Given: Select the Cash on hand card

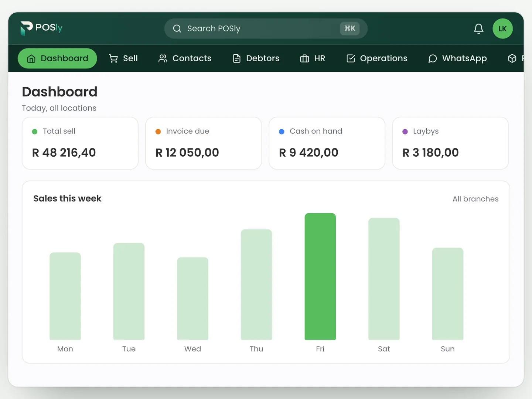Looking at the screenshot, I should point(327,143).
